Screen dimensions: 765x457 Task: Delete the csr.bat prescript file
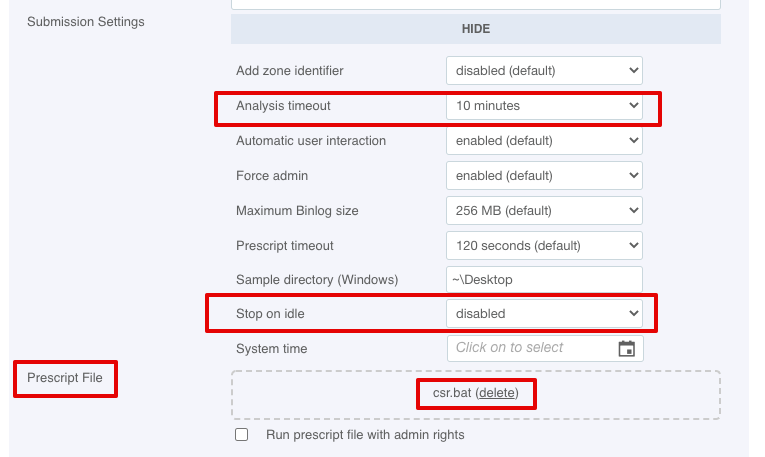tap(497, 393)
